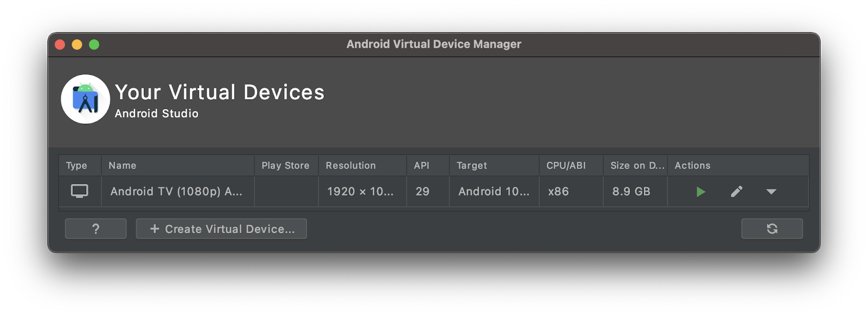Open the actions dropdown arrow for device
The width and height of the screenshot is (868, 316).
pos(771,192)
